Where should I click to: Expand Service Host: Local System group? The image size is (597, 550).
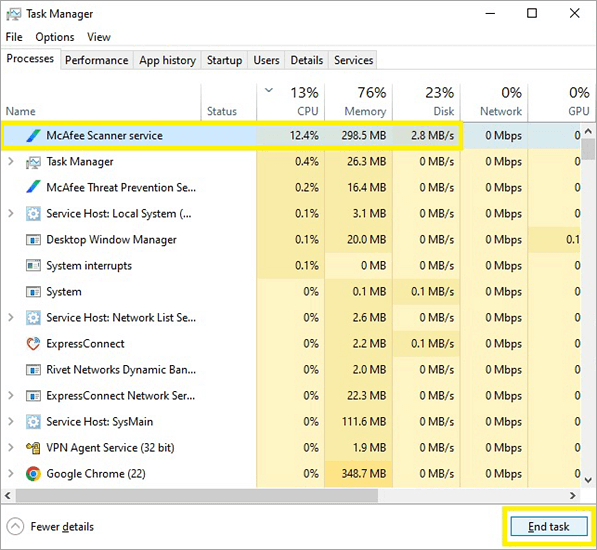11,214
